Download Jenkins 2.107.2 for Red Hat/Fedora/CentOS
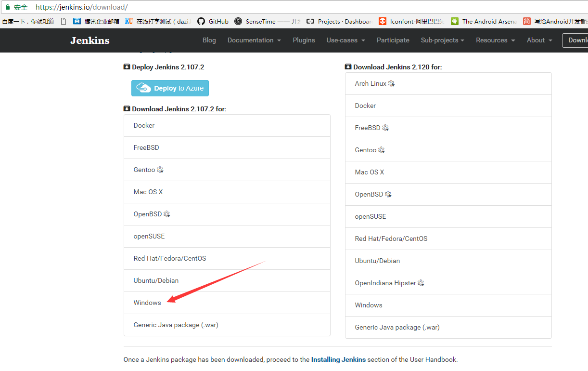The width and height of the screenshot is (588, 371). (227, 258)
